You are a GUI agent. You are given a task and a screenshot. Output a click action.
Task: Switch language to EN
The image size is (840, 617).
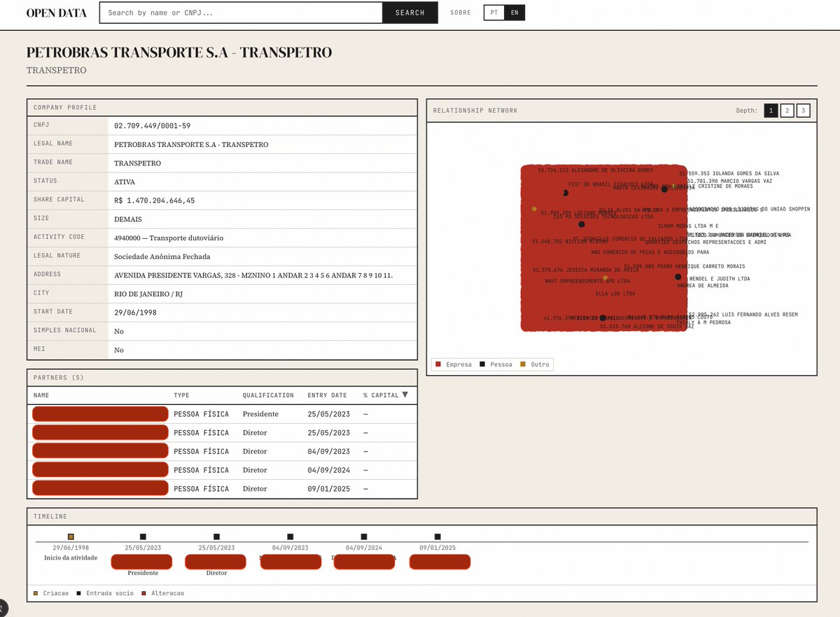(514, 13)
